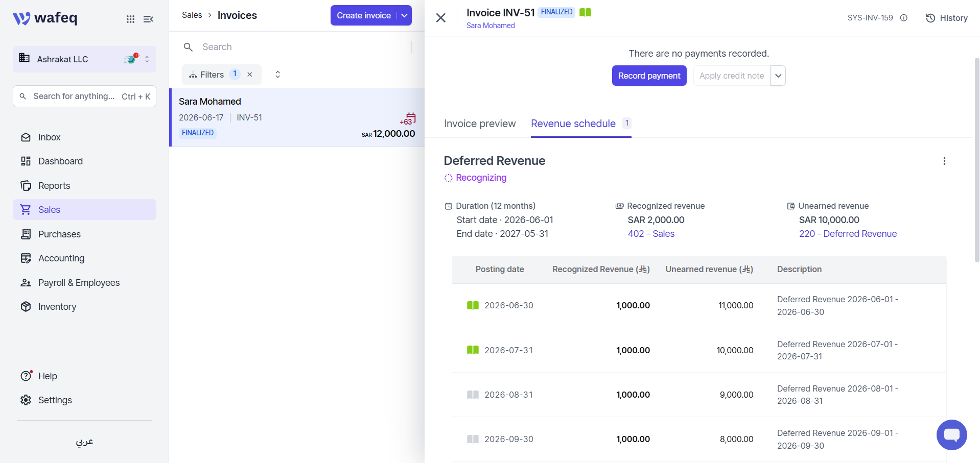Clear the active Filters with the X
Viewport: 980px width, 463px height.
tap(250, 75)
